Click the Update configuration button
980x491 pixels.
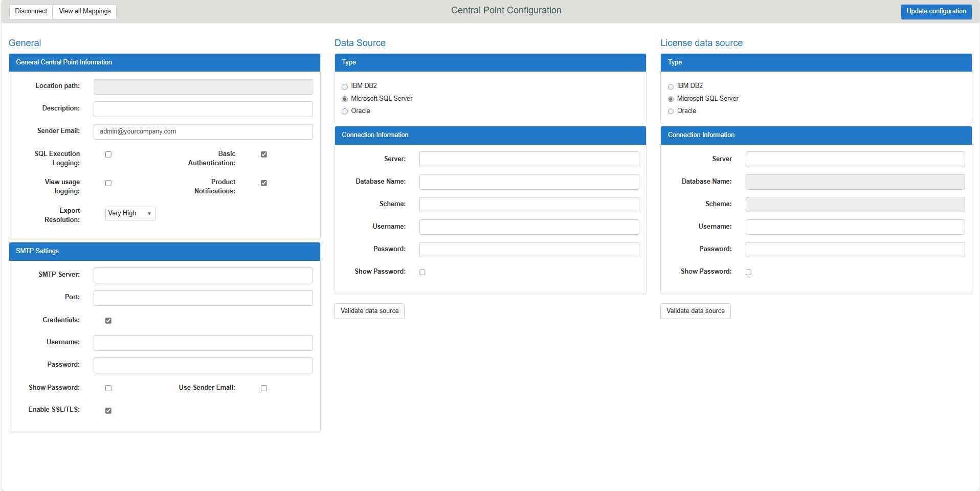click(936, 11)
